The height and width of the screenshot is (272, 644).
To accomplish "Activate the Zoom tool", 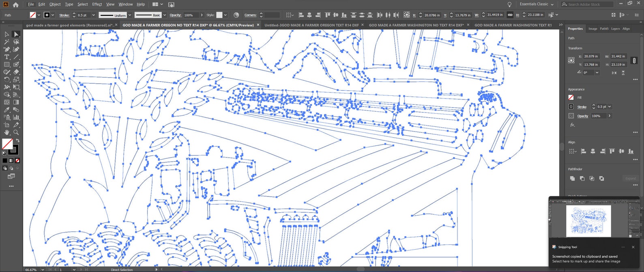I will 16,132.
